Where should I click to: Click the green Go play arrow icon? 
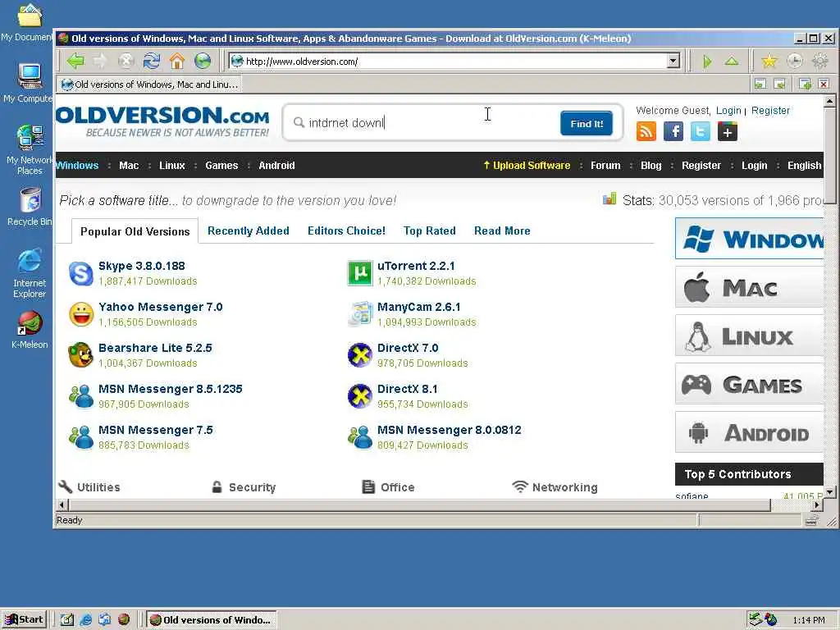pos(707,62)
